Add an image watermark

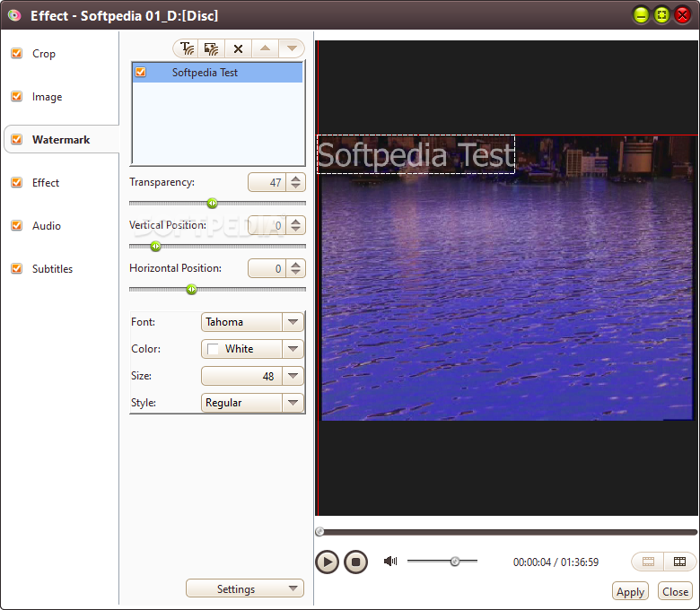tap(212, 48)
